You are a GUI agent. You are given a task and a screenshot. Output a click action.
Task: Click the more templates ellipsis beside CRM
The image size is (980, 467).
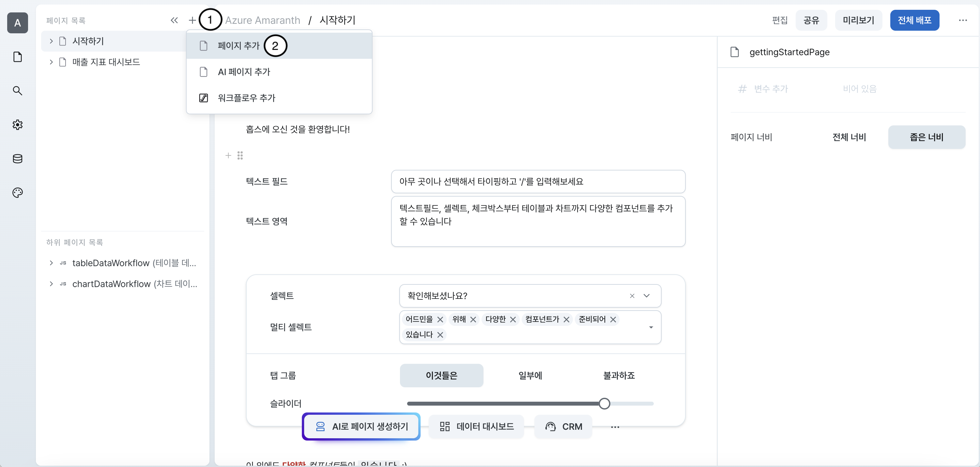(615, 427)
